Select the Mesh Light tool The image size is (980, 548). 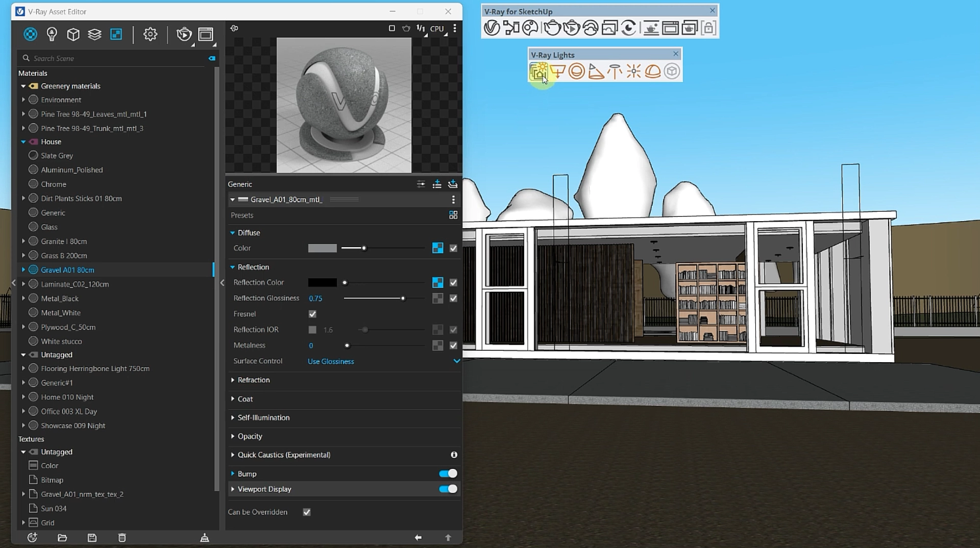[672, 72]
